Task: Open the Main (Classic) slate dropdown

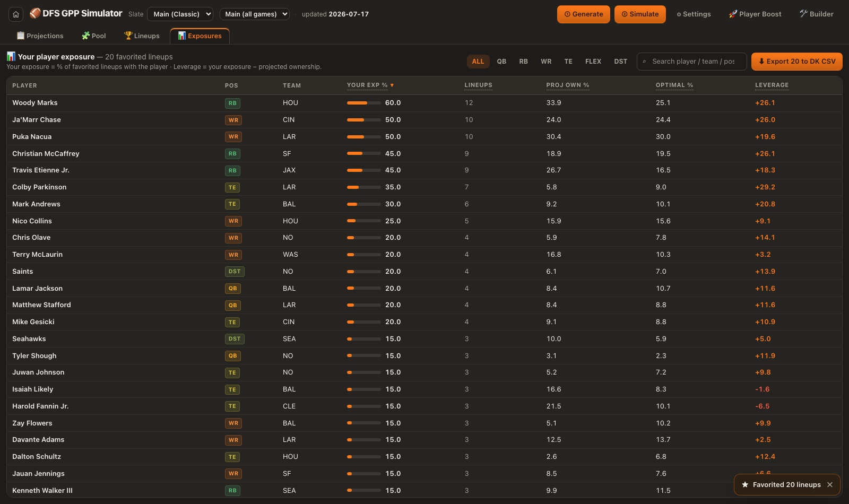Action: 180,14
